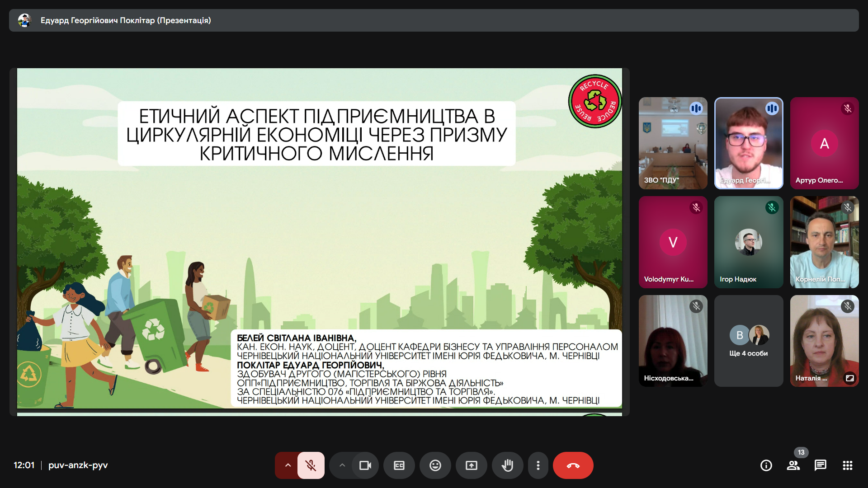Open the emoji reactions

435,465
